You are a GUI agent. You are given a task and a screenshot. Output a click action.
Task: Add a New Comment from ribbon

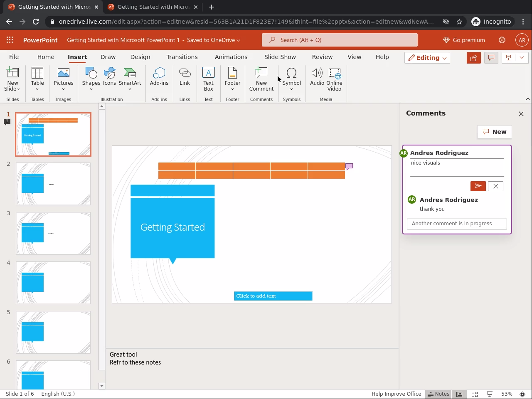(261, 79)
